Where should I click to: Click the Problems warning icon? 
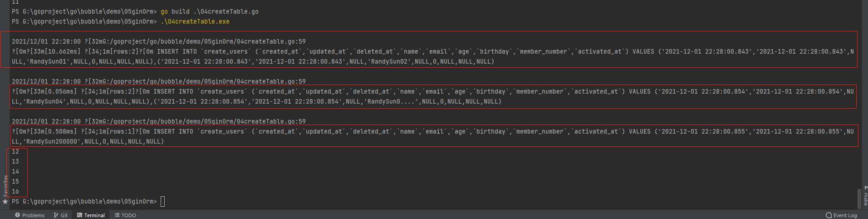(x=18, y=215)
